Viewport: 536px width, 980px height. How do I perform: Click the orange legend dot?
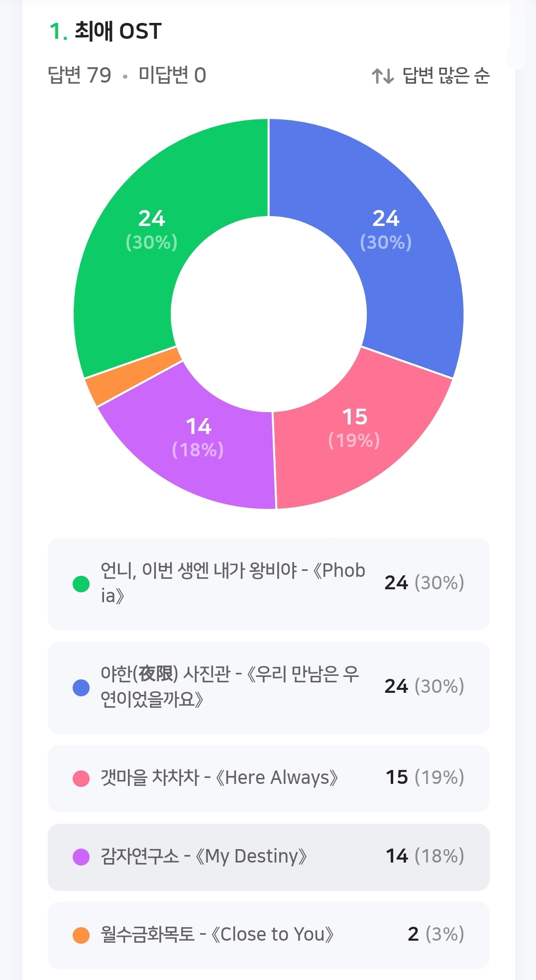pos(81,935)
